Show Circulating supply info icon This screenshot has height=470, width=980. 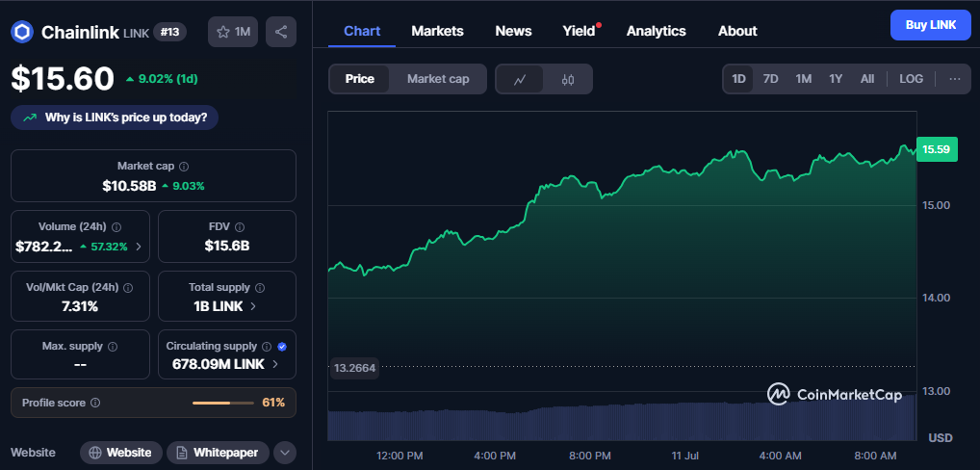coord(267,347)
